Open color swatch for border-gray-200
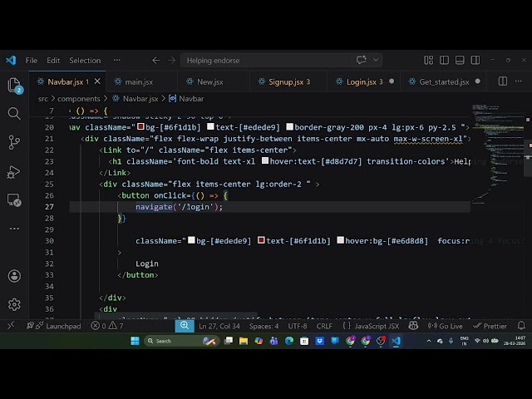The height and width of the screenshot is (399, 532). [x=289, y=127]
